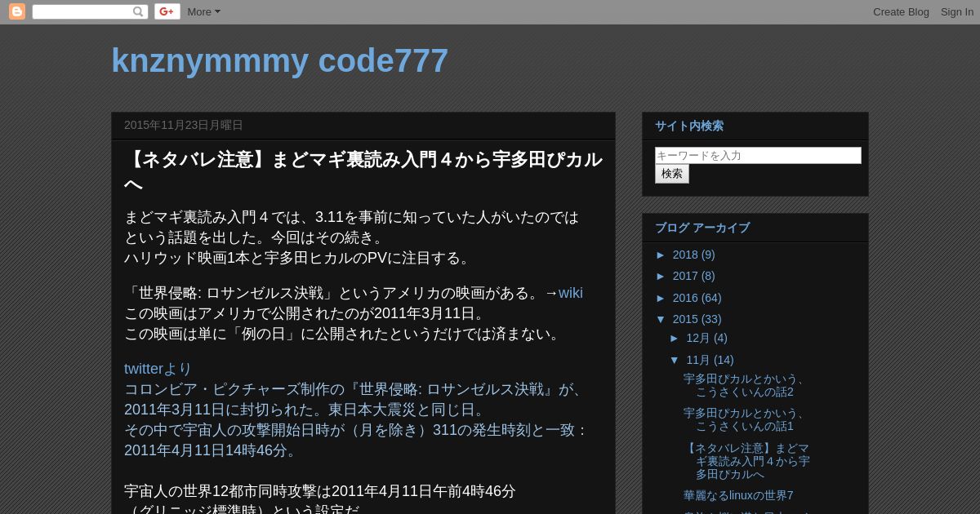The height and width of the screenshot is (514, 980).
Task: Open the More dropdown in the navbar
Action: tap(203, 11)
